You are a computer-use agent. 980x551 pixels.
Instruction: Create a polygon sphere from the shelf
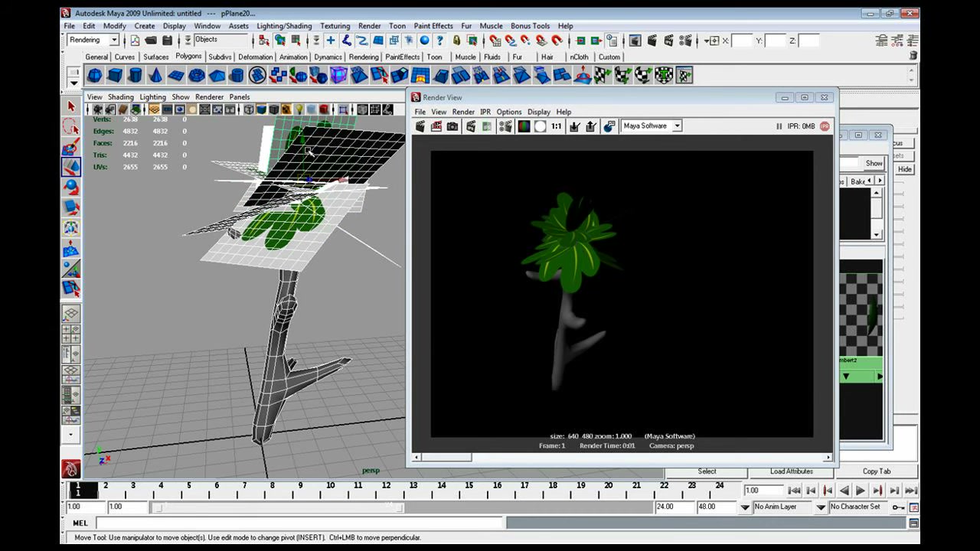(94, 75)
